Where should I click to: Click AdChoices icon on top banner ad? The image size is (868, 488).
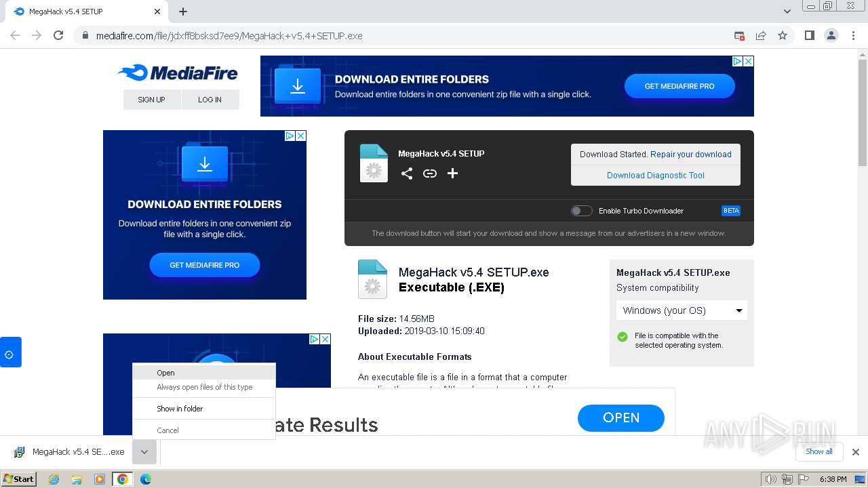pos(737,61)
